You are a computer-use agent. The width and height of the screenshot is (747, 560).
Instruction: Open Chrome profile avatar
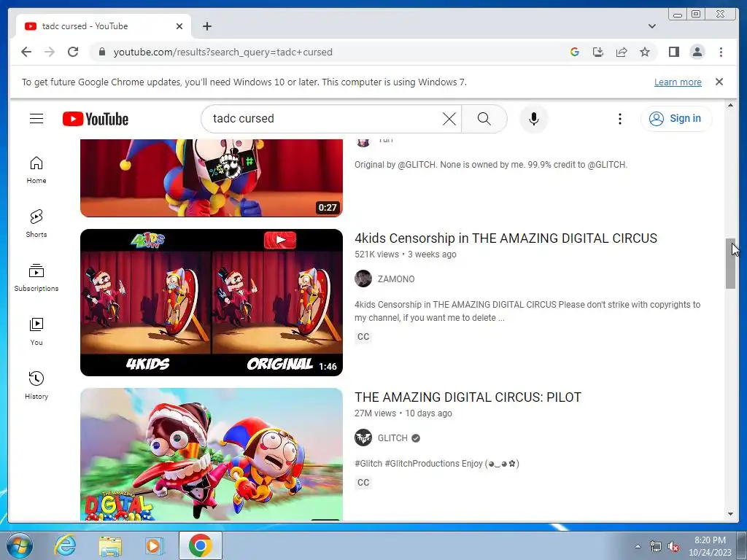click(x=697, y=52)
